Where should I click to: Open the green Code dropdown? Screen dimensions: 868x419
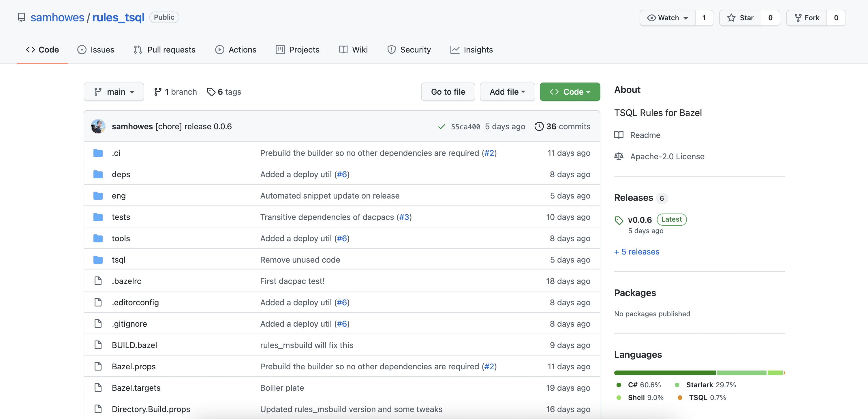570,92
